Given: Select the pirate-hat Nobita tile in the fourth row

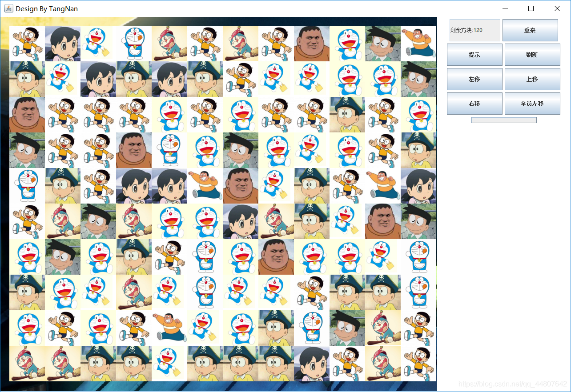Looking at the screenshot, I should 418,150.
